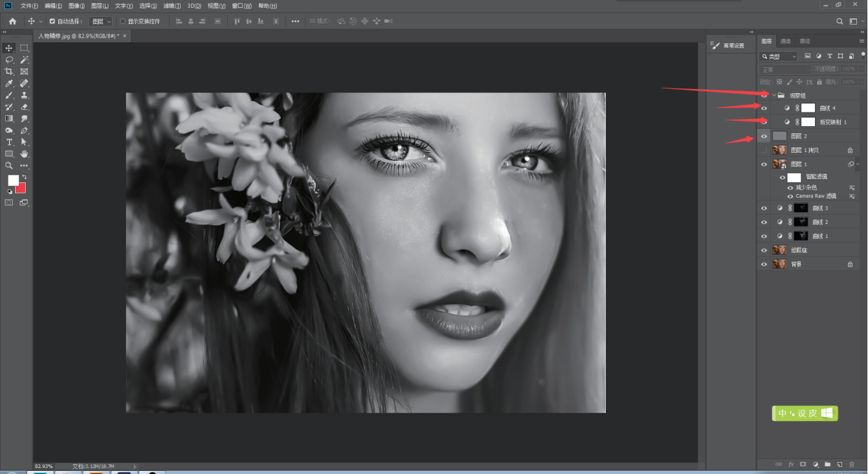Select the Hand tool
868x474 pixels.
tap(24, 154)
